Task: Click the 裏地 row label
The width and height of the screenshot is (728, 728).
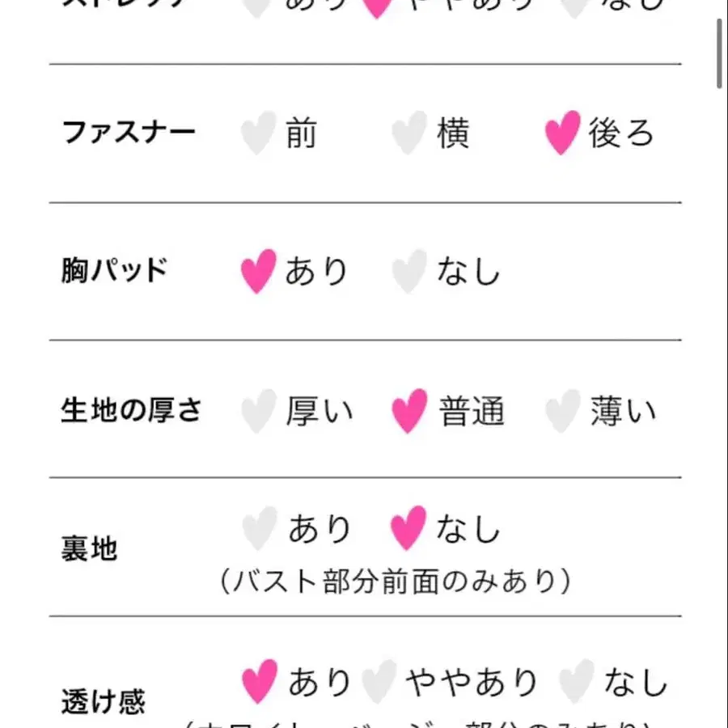Action: (89, 550)
